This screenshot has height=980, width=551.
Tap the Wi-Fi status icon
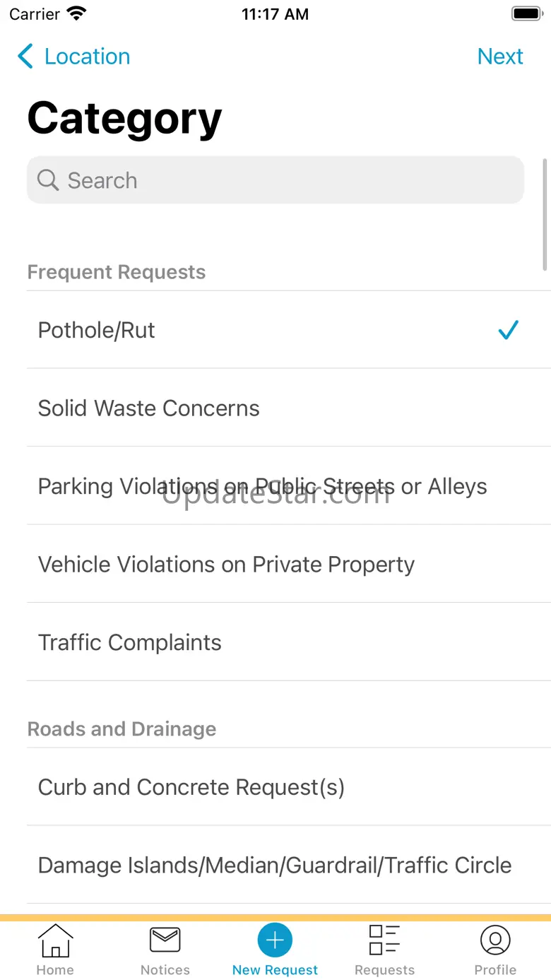tap(76, 14)
